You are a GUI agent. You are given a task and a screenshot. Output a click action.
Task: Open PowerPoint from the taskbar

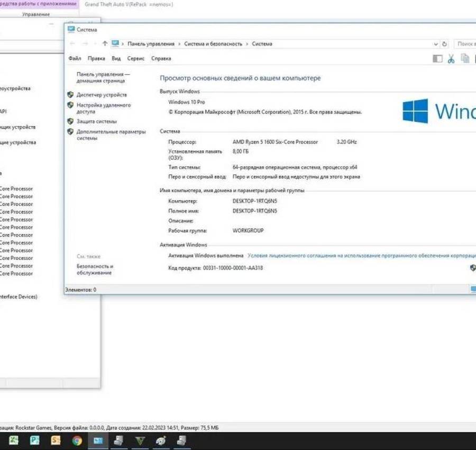34,440
